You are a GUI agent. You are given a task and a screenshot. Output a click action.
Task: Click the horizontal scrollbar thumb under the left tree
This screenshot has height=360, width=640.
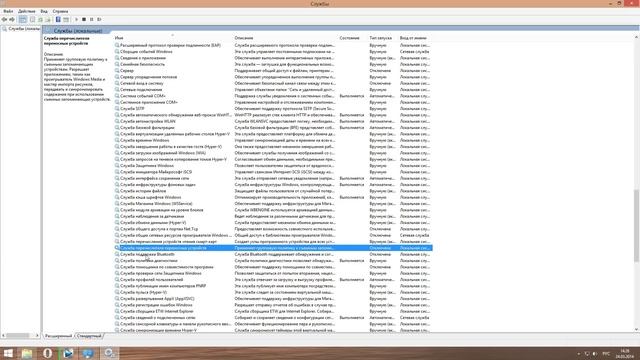coord(17,336)
